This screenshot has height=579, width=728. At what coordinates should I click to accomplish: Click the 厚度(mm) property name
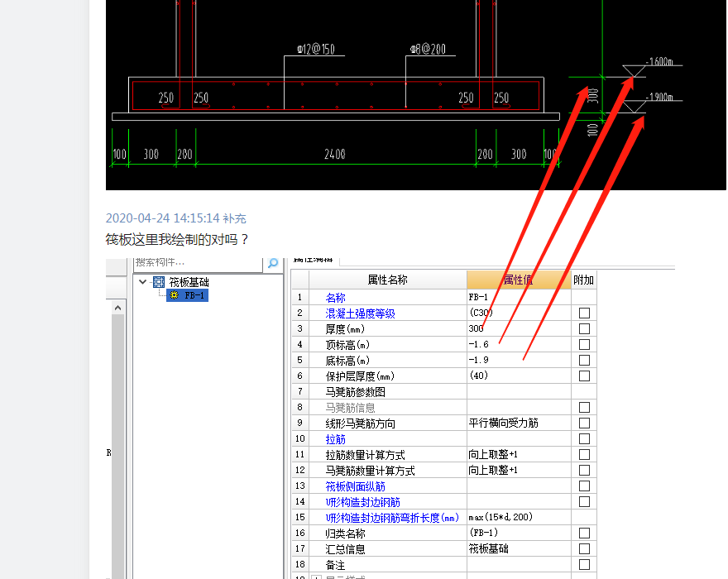pos(345,329)
